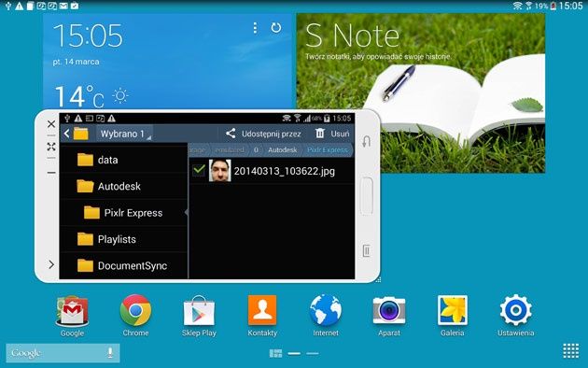Image resolution: width=588 pixels, height=368 pixels.
Task: Click the phone's recent apps key
Action: point(367,250)
